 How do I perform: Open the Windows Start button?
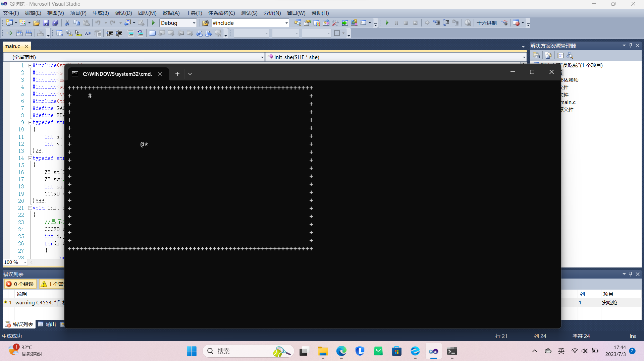(x=192, y=351)
